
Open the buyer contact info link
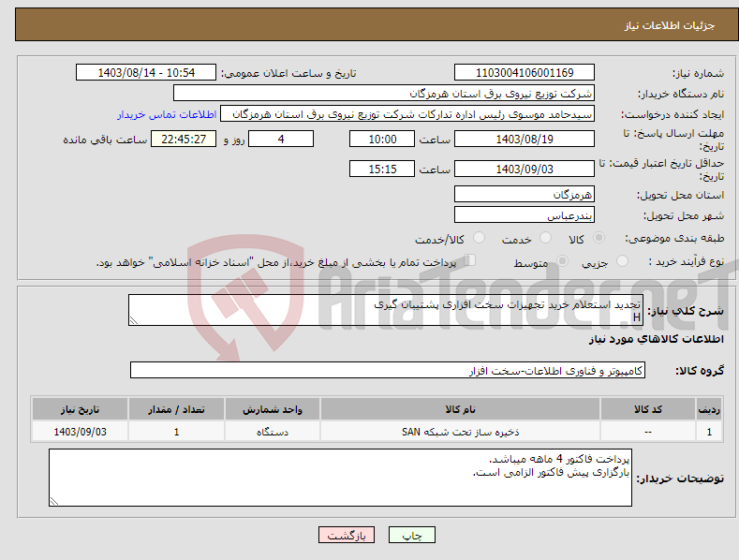(x=167, y=114)
